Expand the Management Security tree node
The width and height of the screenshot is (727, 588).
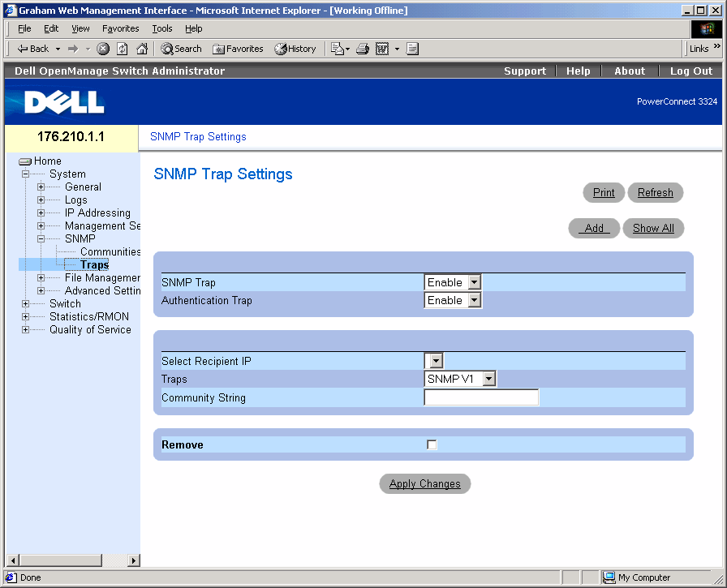click(x=41, y=226)
